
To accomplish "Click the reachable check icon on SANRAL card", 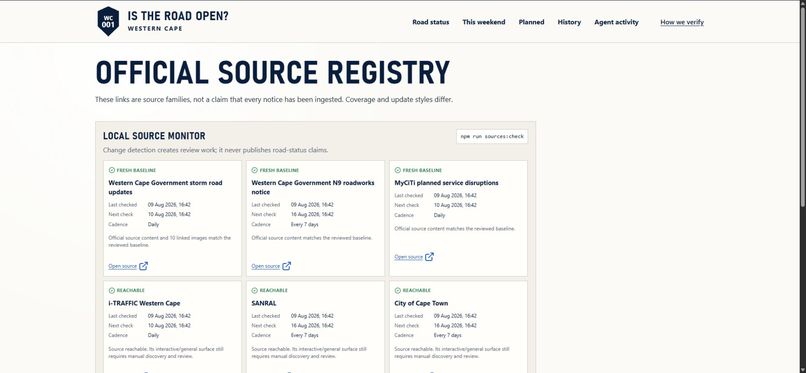I will click(254, 290).
